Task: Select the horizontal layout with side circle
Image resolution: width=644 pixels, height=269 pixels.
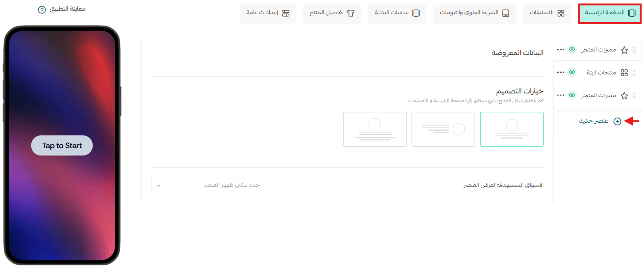Action: (443, 129)
